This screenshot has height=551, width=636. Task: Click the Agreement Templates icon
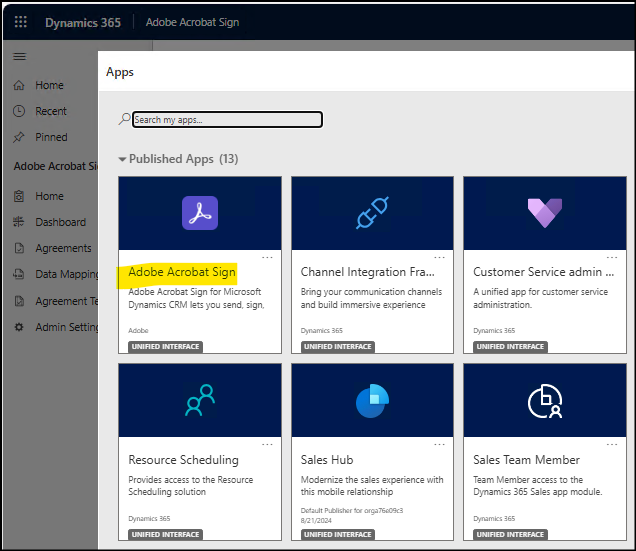[19, 301]
